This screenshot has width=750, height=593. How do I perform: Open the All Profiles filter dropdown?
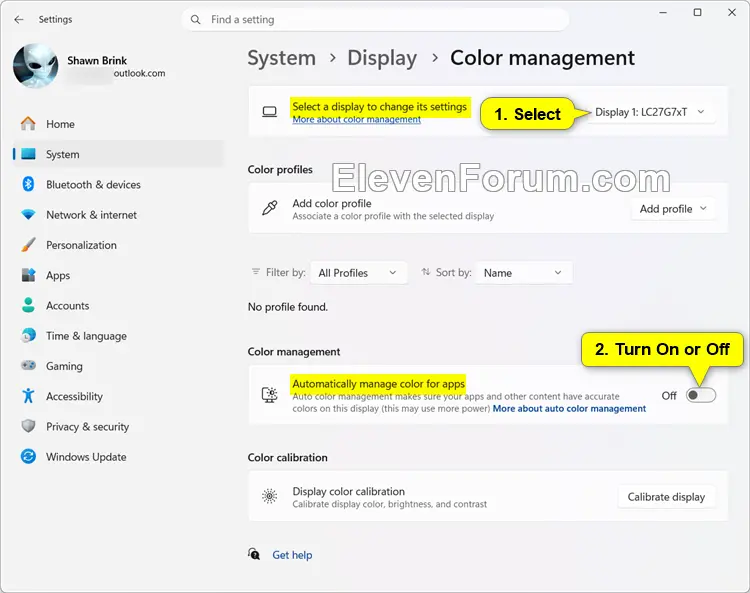coord(358,273)
